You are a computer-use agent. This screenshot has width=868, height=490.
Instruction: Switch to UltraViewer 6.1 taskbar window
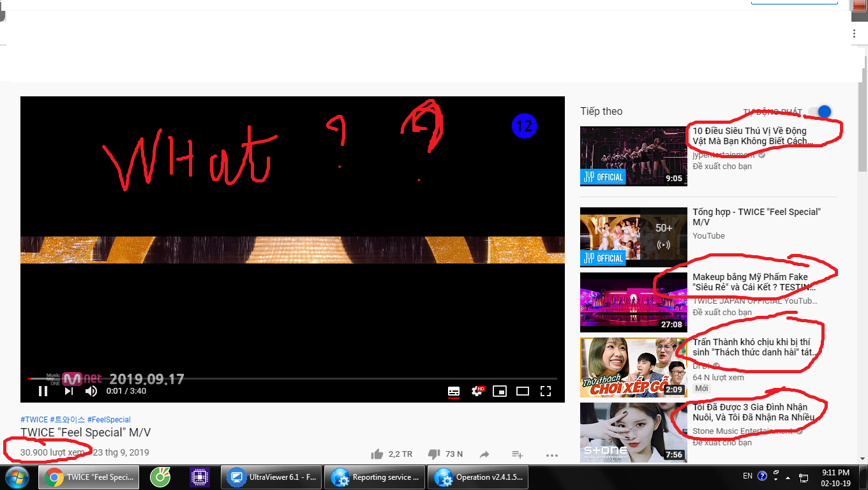coord(273,477)
